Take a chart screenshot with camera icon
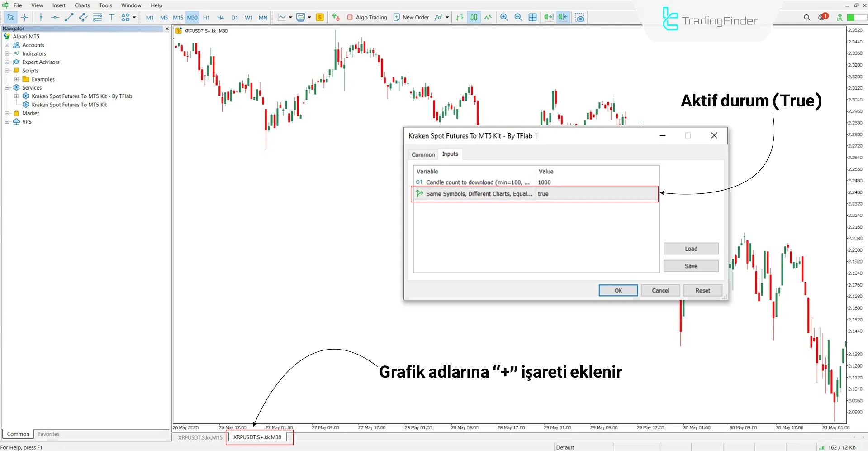Screen dimensions: 868x451 [579, 17]
